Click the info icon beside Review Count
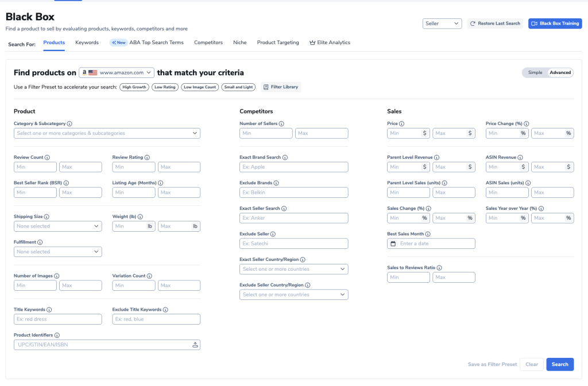The height and width of the screenshot is (386, 588). [47, 157]
